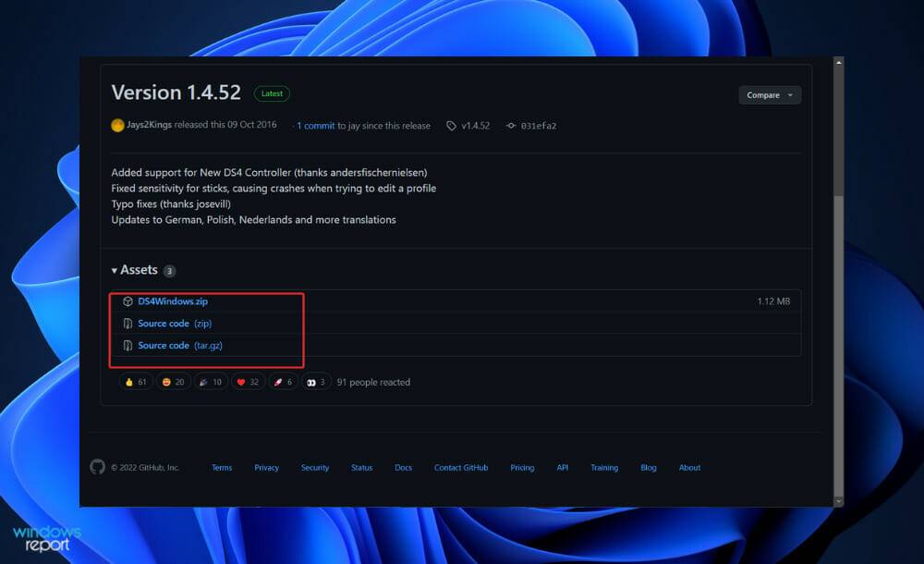Open the Privacy footer link
924x564 pixels.
point(266,468)
